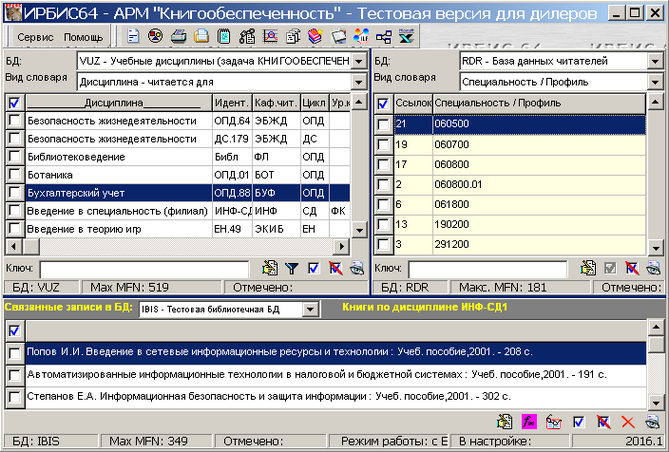Click the Каф.чит. column header

(x=276, y=103)
